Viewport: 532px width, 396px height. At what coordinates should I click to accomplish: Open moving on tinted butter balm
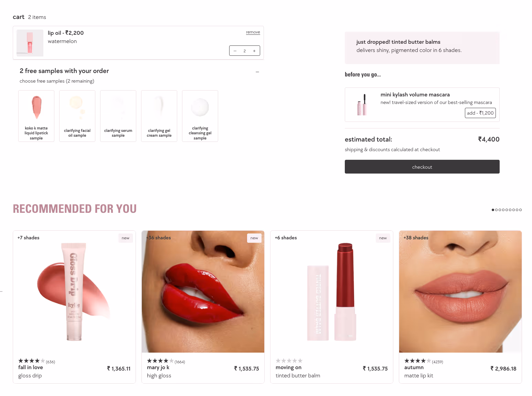332,307
